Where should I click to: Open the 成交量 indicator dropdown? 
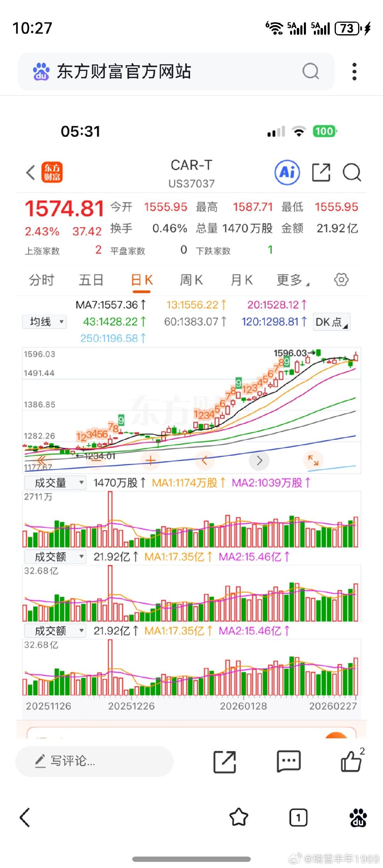click(x=55, y=483)
